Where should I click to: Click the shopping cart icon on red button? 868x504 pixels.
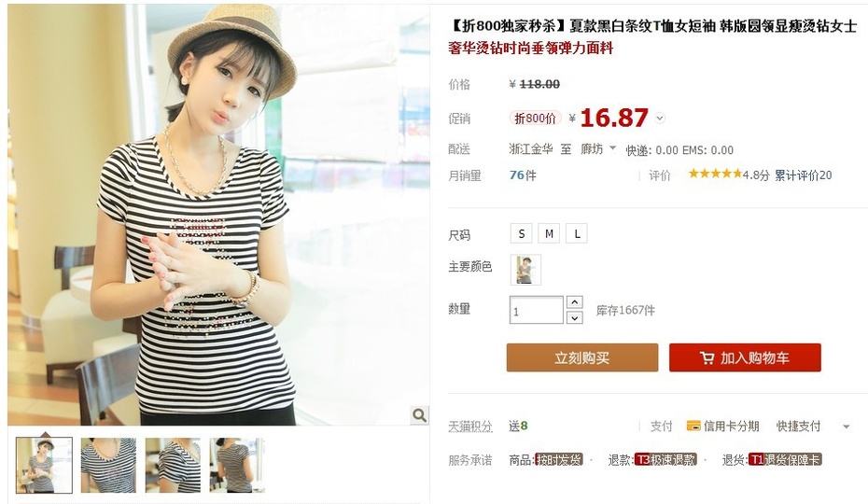(707, 358)
